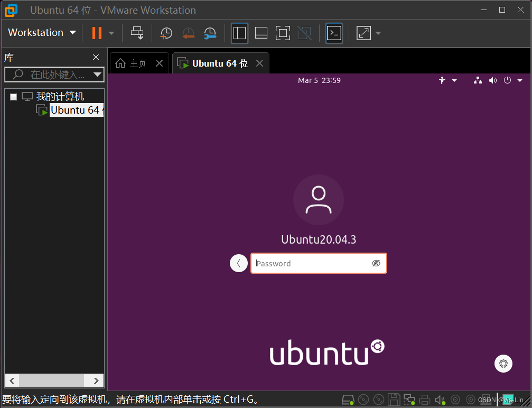Click the Mar 5 23:59 clock

319,80
